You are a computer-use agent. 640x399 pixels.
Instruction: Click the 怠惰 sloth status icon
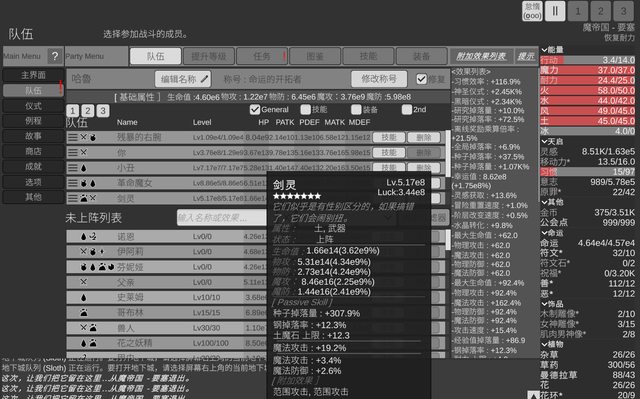coord(532,11)
